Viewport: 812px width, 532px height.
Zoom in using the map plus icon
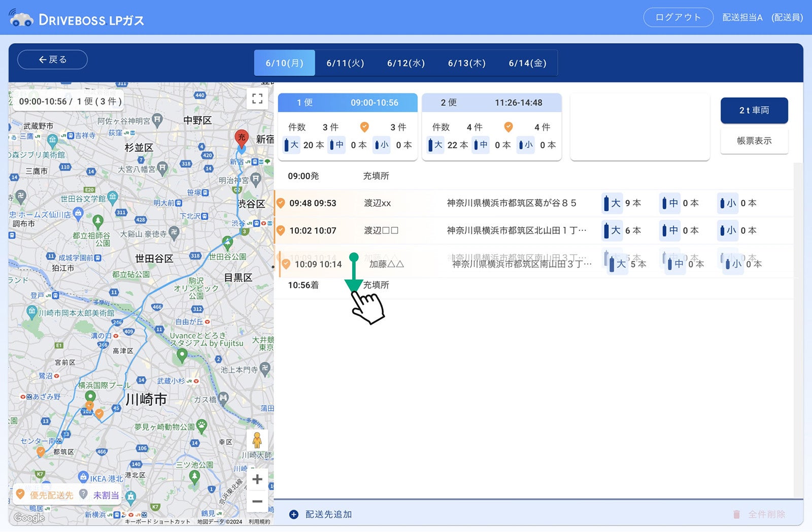click(x=257, y=479)
